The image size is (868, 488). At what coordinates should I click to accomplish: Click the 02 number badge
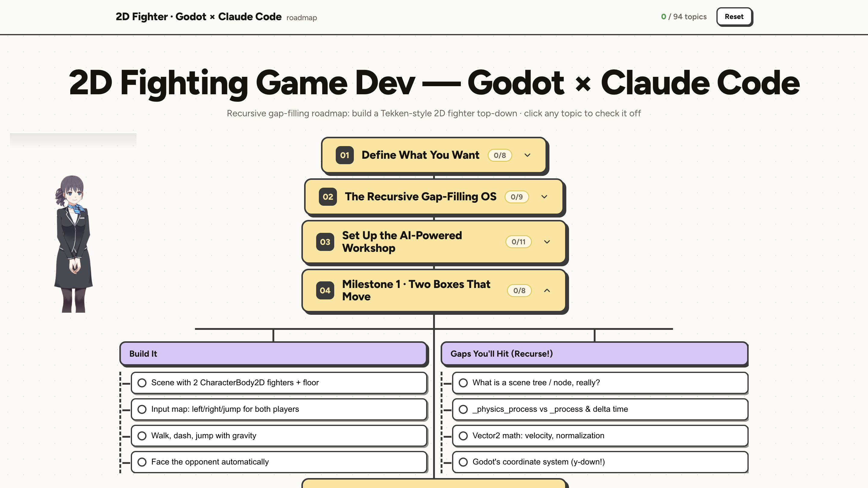point(328,197)
